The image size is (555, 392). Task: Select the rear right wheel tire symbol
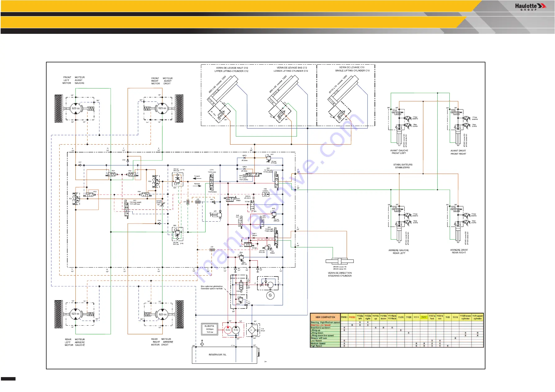click(180, 314)
